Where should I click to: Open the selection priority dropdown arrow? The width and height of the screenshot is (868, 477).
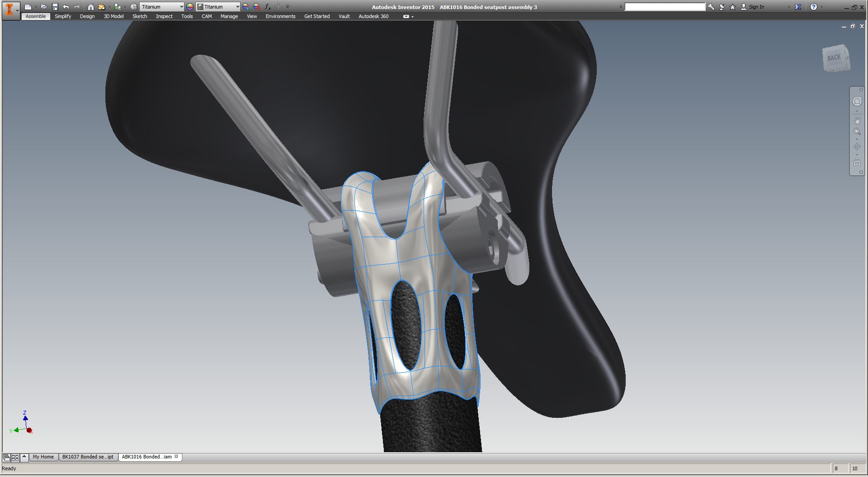click(125, 7)
